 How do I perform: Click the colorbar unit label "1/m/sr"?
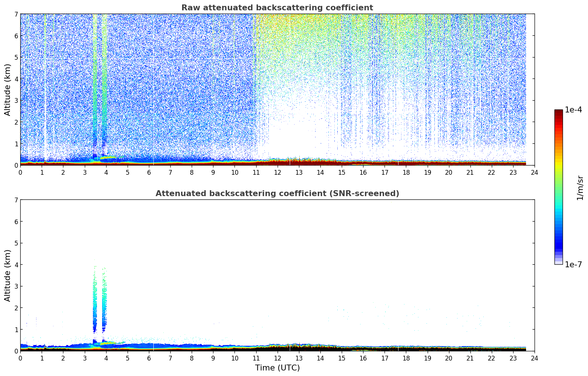580,188
